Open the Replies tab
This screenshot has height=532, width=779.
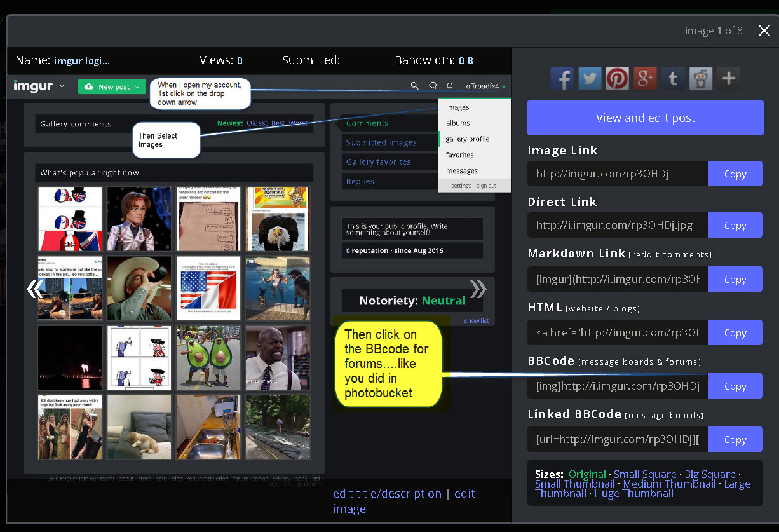pos(389,181)
